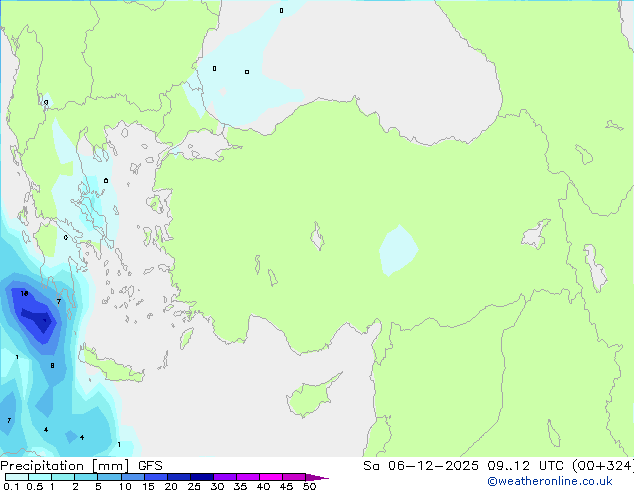Click the "Sa 06-12-2025 09..12 UTC" date label
634x490 pixels.
[463, 466]
